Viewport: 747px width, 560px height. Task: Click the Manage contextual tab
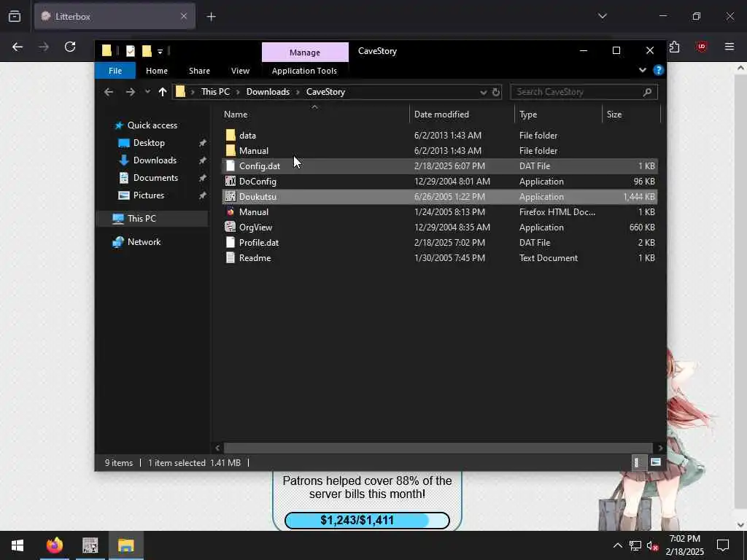(x=305, y=52)
